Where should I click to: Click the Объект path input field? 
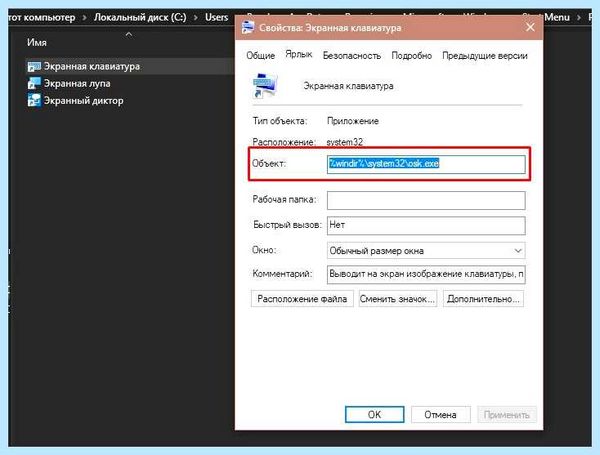point(426,164)
